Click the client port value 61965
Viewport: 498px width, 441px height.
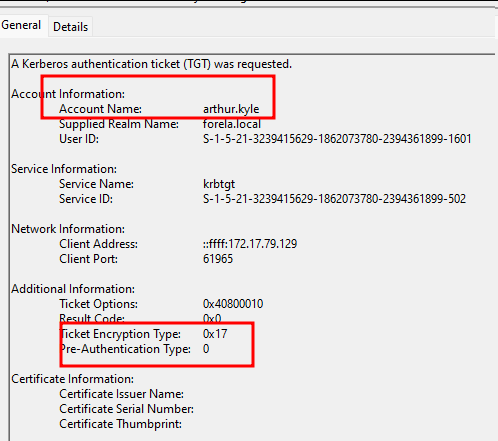point(218,259)
